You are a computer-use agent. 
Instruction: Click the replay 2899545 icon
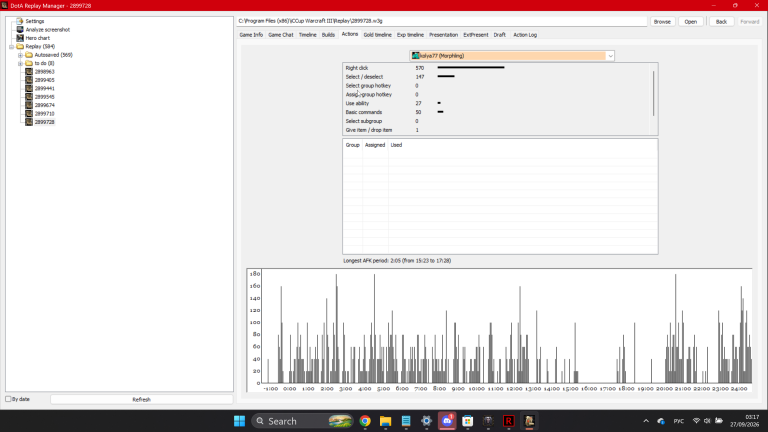point(29,96)
